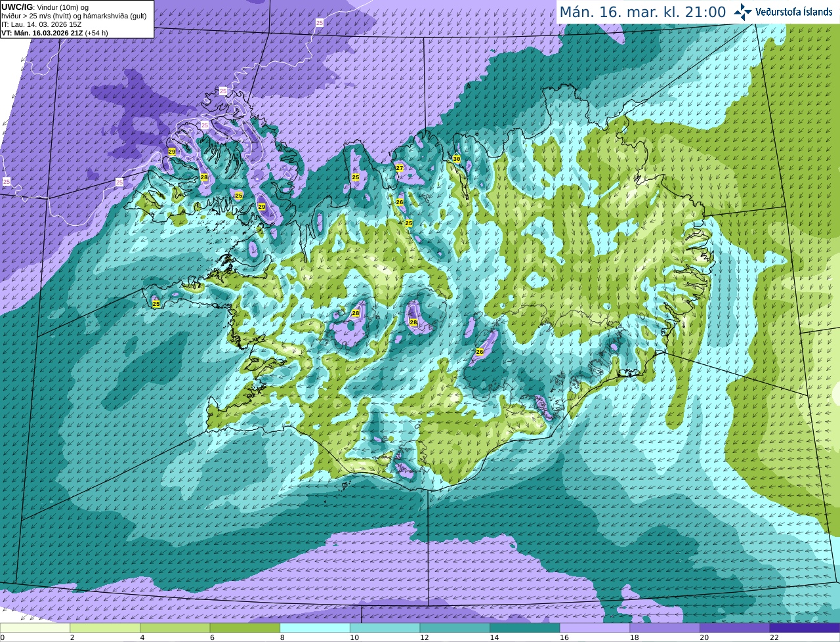Select the 18–20 m/s purple legend swatch
Screen dimensions: 840x642
click(665, 628)
